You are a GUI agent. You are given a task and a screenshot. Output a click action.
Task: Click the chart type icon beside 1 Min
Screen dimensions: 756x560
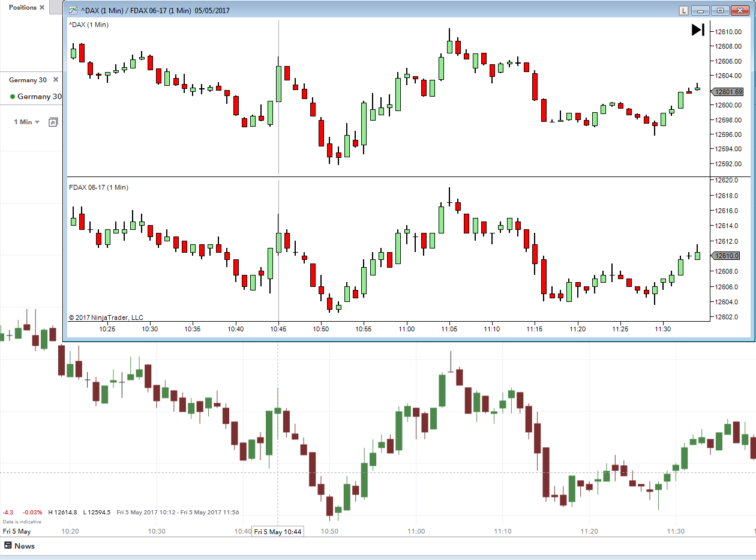(53, 122)
